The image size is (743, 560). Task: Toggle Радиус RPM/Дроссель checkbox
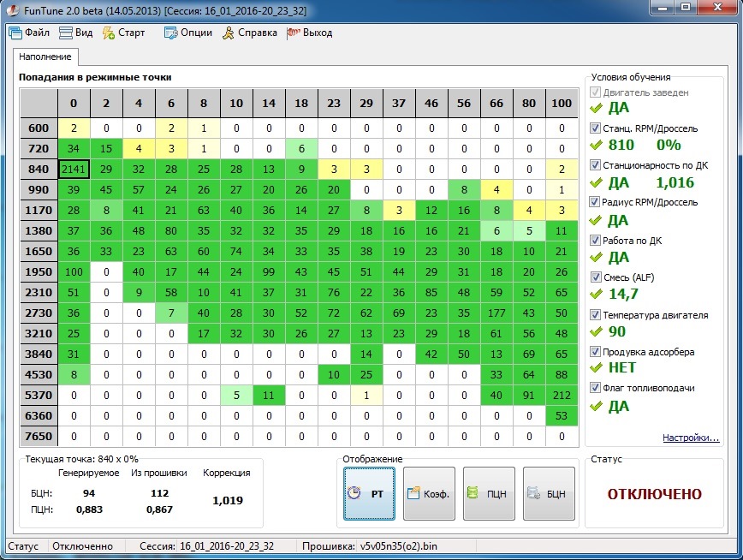[595, 202]
